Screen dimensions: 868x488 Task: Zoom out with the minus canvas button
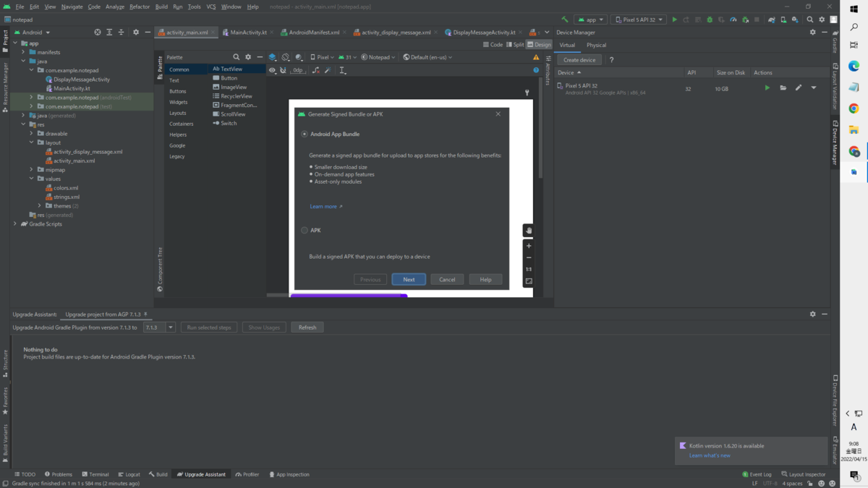tap(529, 257)
